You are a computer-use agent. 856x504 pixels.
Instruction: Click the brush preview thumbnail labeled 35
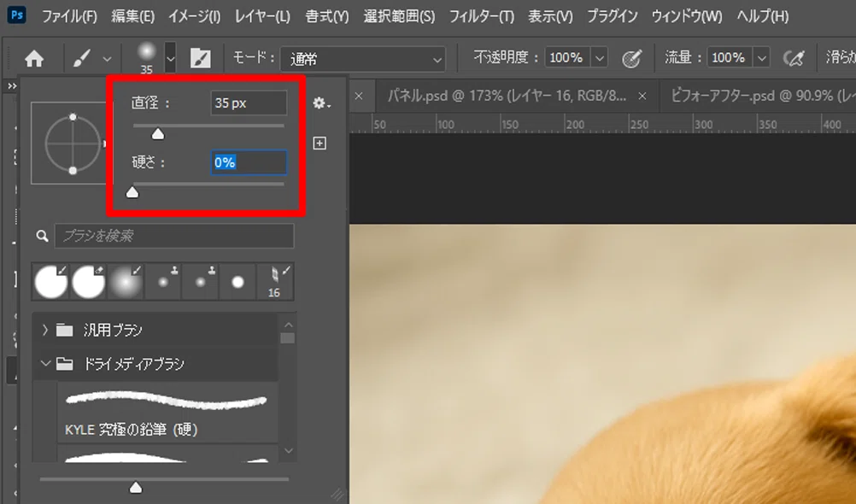pos(146,57)
